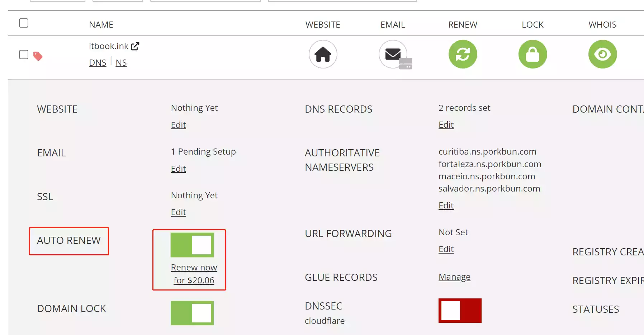644x335 pixels.
Task: Click Renew now for $20.06
Action: [194, 274]
